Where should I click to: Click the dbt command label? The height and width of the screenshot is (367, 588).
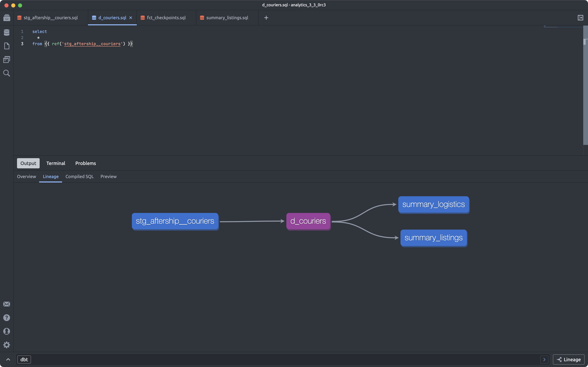[24, 360]
